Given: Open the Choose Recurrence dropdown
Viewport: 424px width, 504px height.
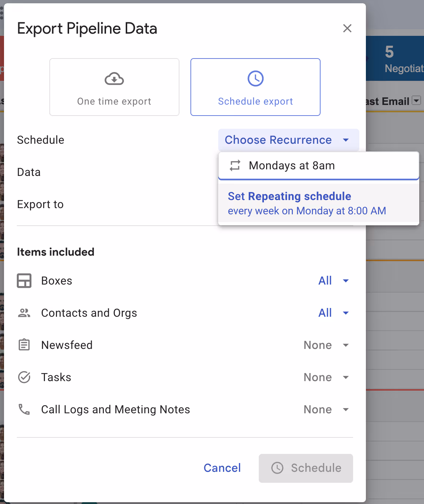Looking at the screenshot, I should pos(289,140).
